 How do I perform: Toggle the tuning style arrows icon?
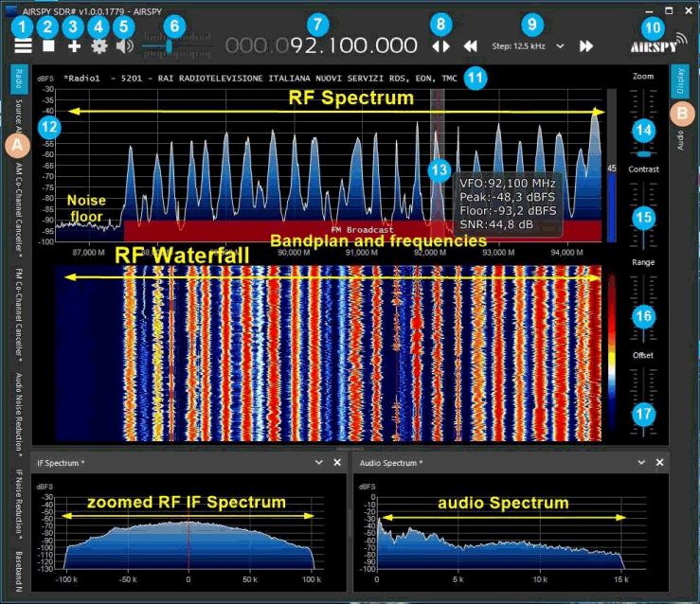[x=440, y=45]
